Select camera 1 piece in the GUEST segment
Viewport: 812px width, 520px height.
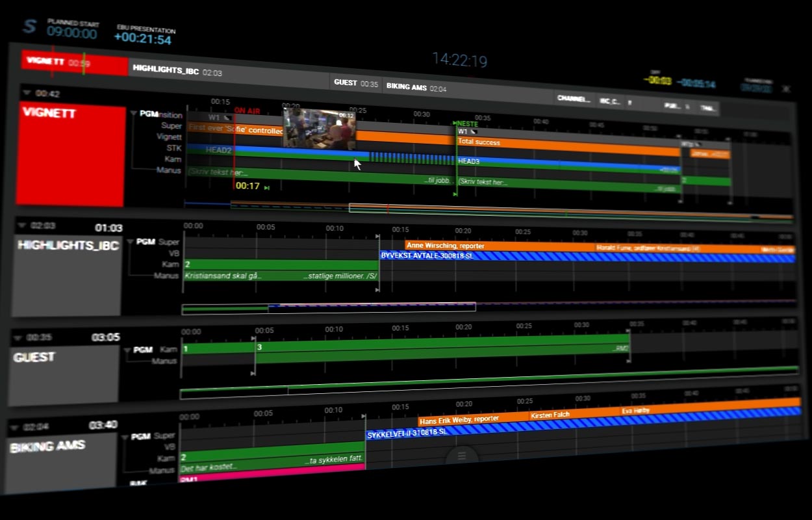pos(218,348)
